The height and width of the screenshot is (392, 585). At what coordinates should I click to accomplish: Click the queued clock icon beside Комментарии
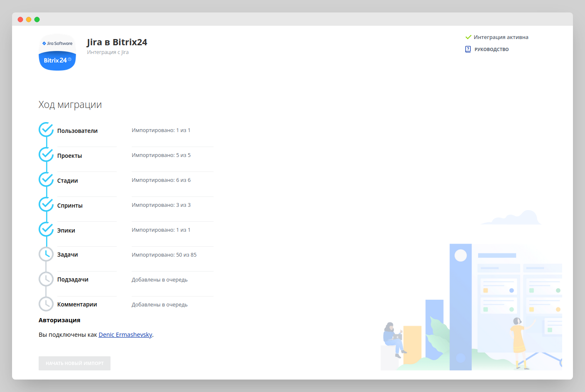[46, 304]
